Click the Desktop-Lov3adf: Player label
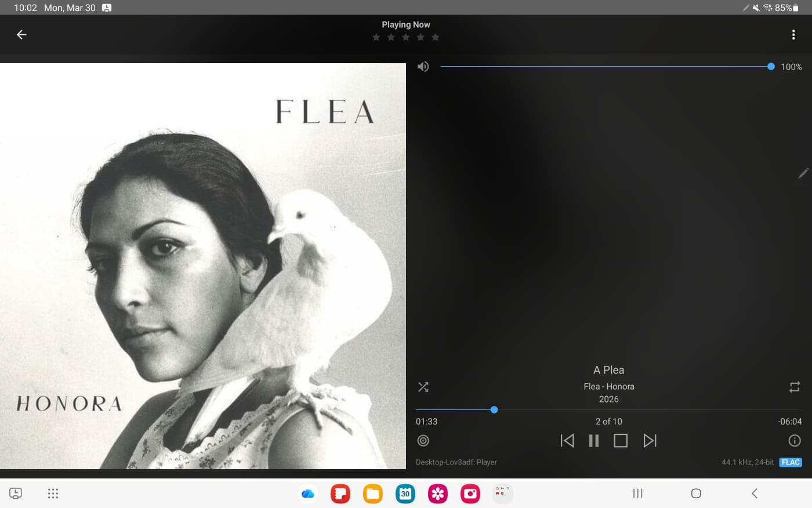 (456, 462)
